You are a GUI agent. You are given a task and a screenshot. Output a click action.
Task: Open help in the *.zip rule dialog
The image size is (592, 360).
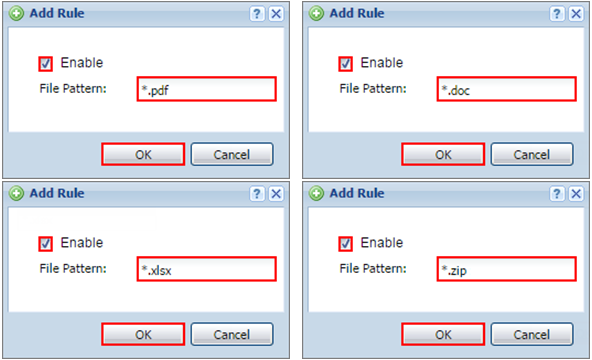[x=557, y=194]
